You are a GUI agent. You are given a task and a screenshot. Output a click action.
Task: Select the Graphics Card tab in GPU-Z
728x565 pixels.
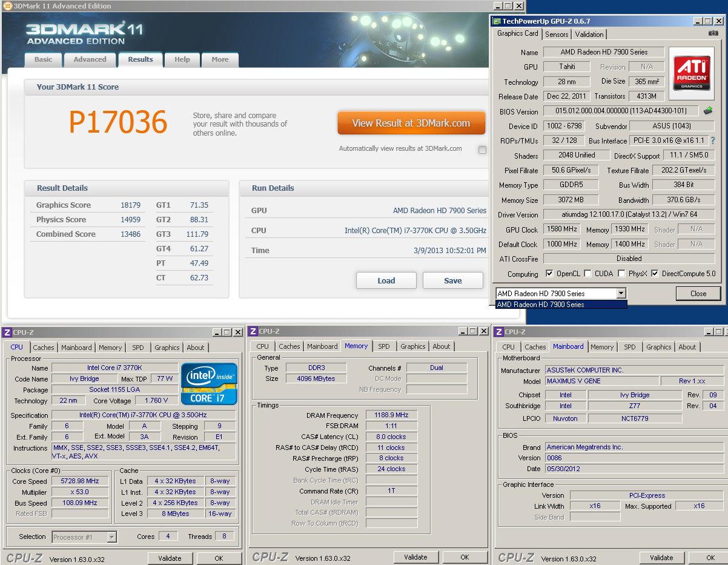click(518, 34)
